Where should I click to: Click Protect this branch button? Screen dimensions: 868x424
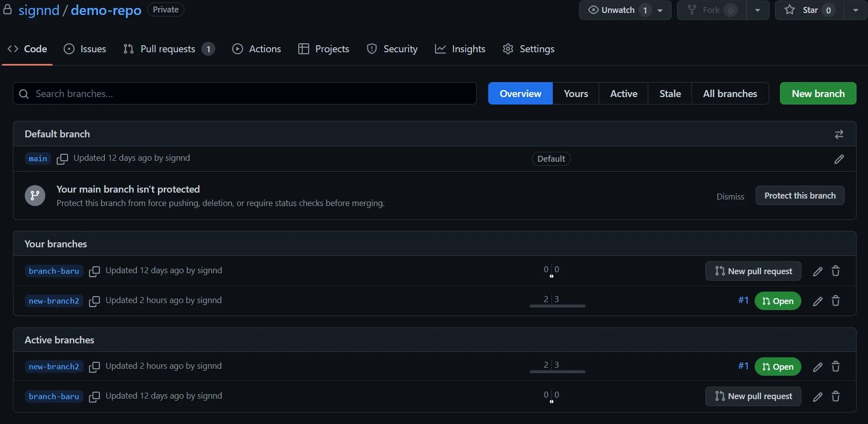point(800,196)
